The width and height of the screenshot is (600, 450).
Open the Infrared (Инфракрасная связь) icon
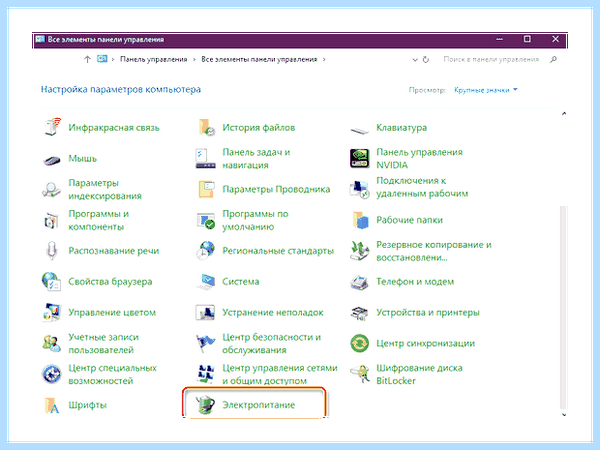[52, 127]
